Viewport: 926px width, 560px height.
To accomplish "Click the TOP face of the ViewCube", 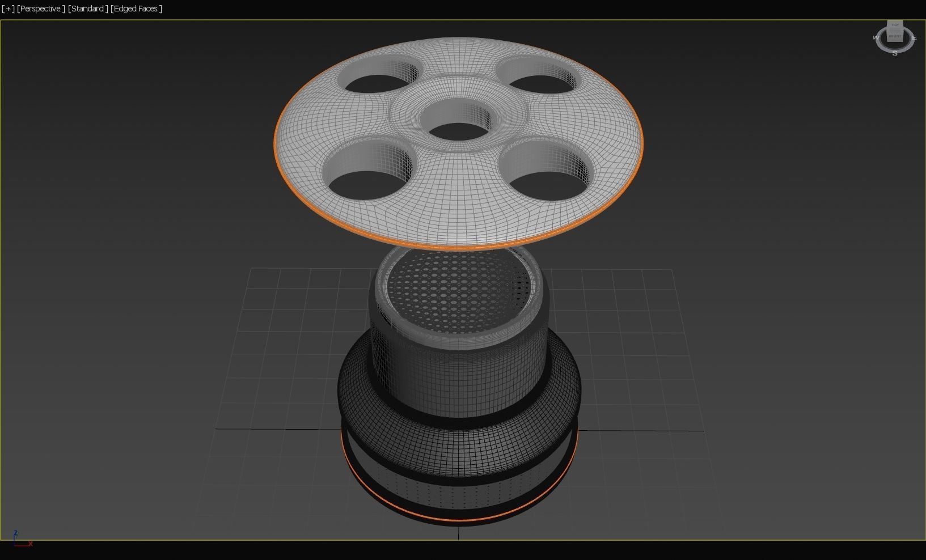I will pyautogui.click(x=895, y=25).
